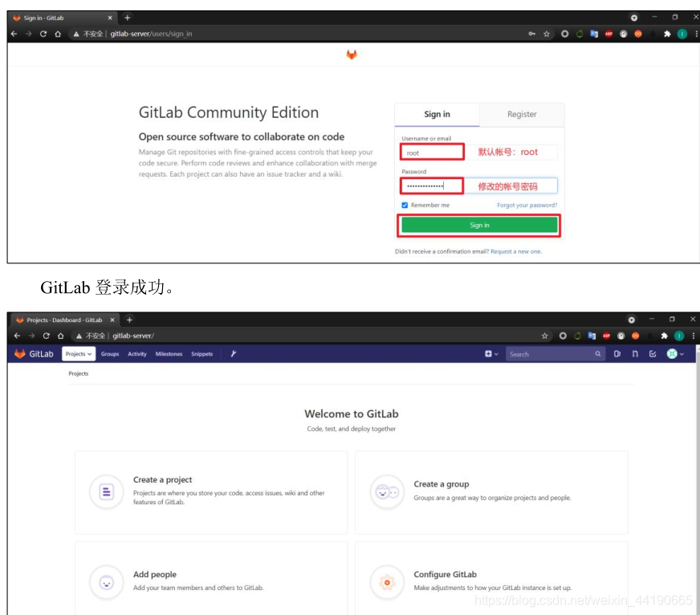
Task: Expand the new item plus dropdown
Action: point(491,354)
